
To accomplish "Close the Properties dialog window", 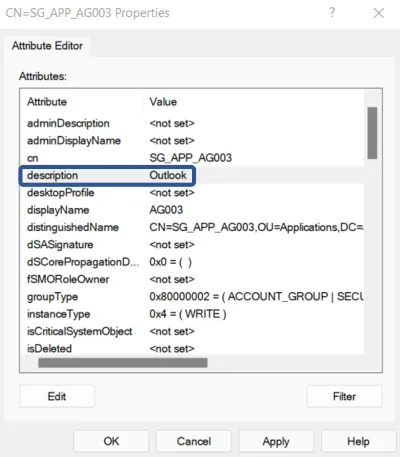I will coord(379,13).
